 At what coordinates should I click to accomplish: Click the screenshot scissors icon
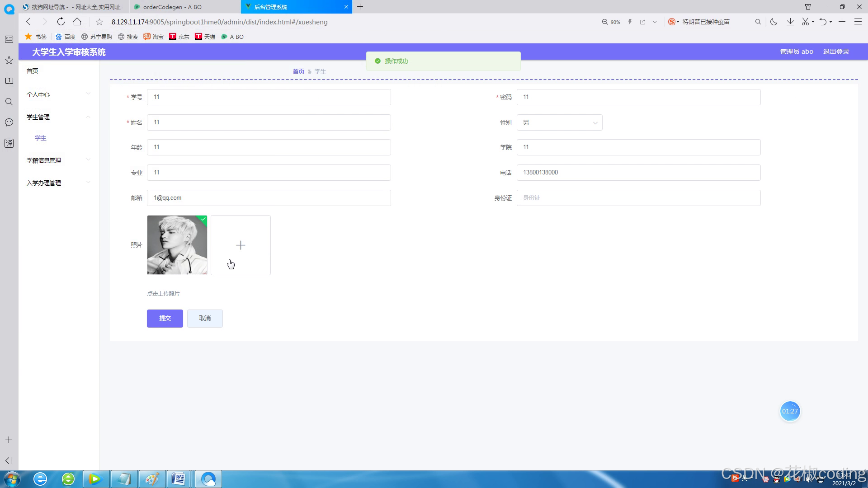tap(805, 22)
